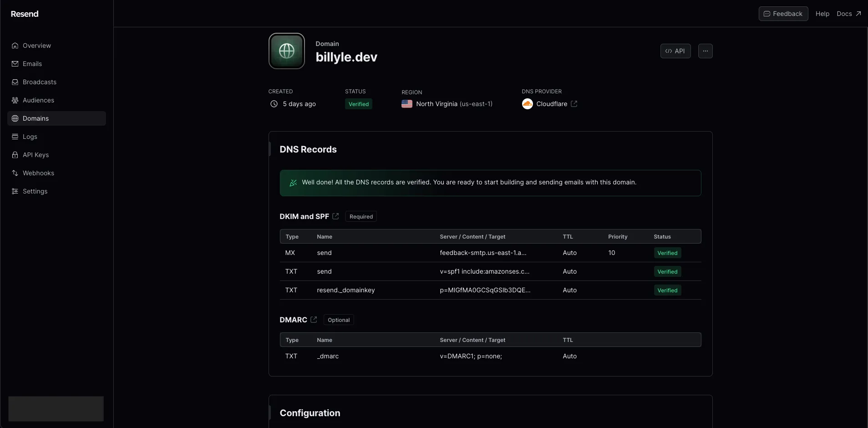Viewport: 868px width, 428px height.
Task: Open the Docs external arrow icon
Action: [858, 14]
